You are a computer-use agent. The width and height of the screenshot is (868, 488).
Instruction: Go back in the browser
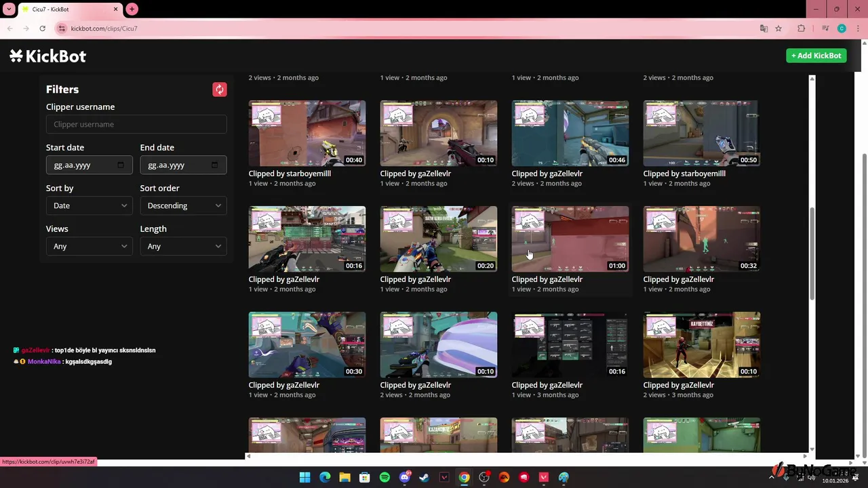(9, 28)
